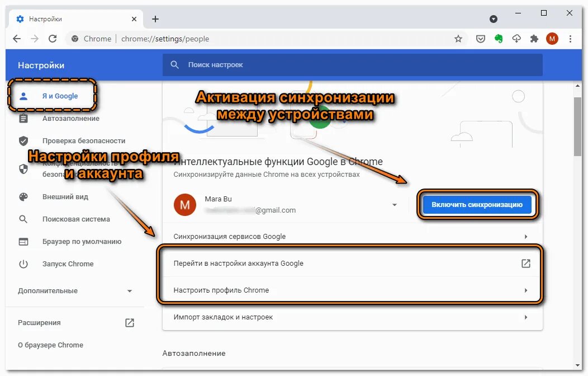
Task: Focus the Поиск настроек search field
Action: (352, 64)
